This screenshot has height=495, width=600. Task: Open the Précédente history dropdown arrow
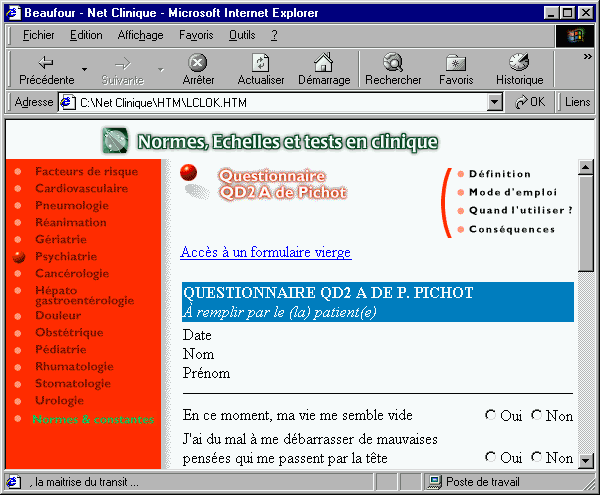pyautogui.click(x=84, y=70)
